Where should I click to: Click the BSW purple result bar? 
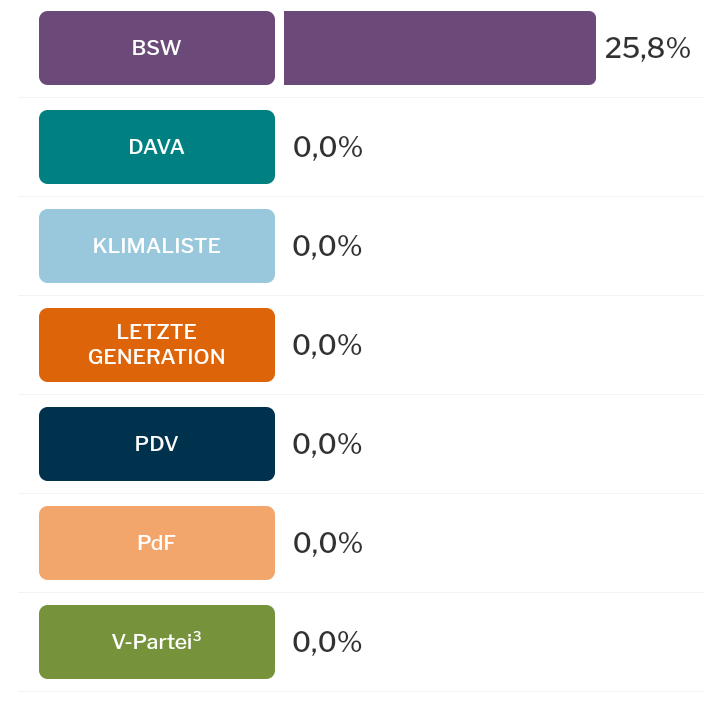point(439,48)
